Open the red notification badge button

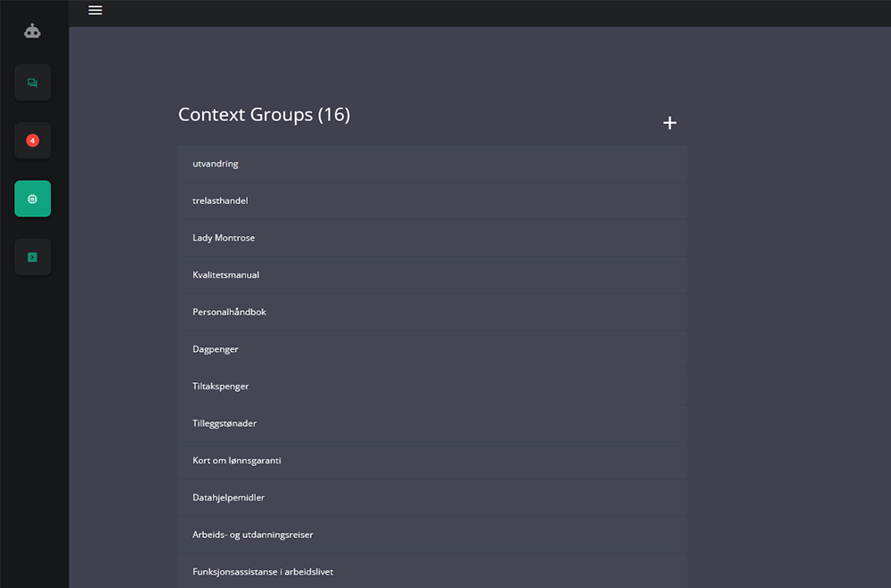[33, 141]
